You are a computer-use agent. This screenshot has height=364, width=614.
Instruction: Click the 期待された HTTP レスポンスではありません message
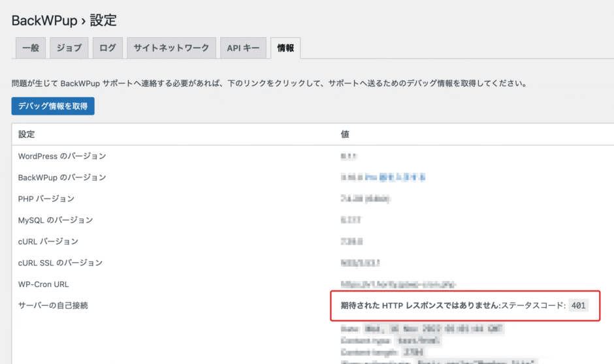point(421,305)
